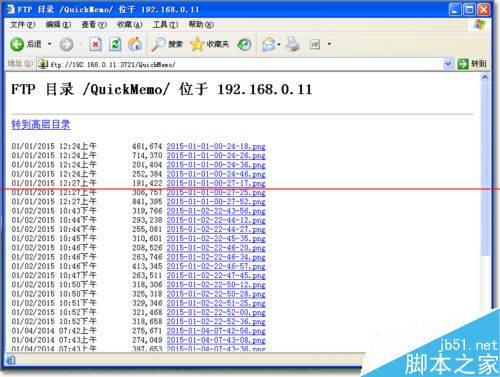This screenshot has width=500, height=377.
Task: Open file 2015-01-02-22-46-34.png
Action: [216, 257]
